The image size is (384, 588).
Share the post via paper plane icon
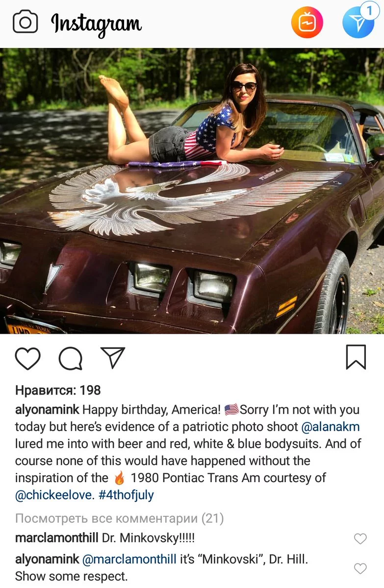[113, 358]
